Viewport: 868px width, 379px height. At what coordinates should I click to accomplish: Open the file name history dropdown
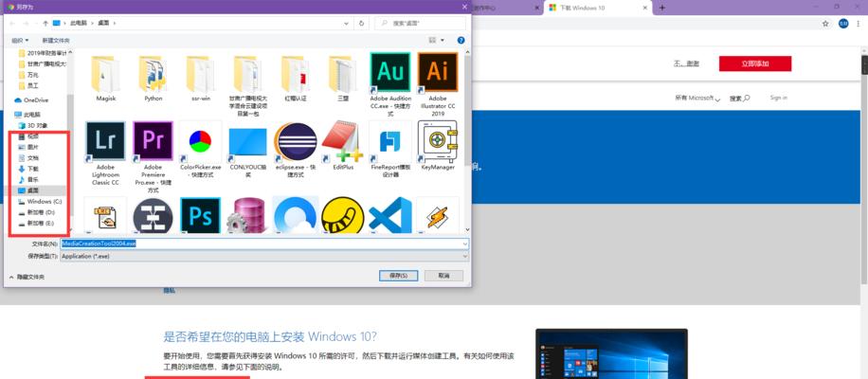click(x=464, y=244)
